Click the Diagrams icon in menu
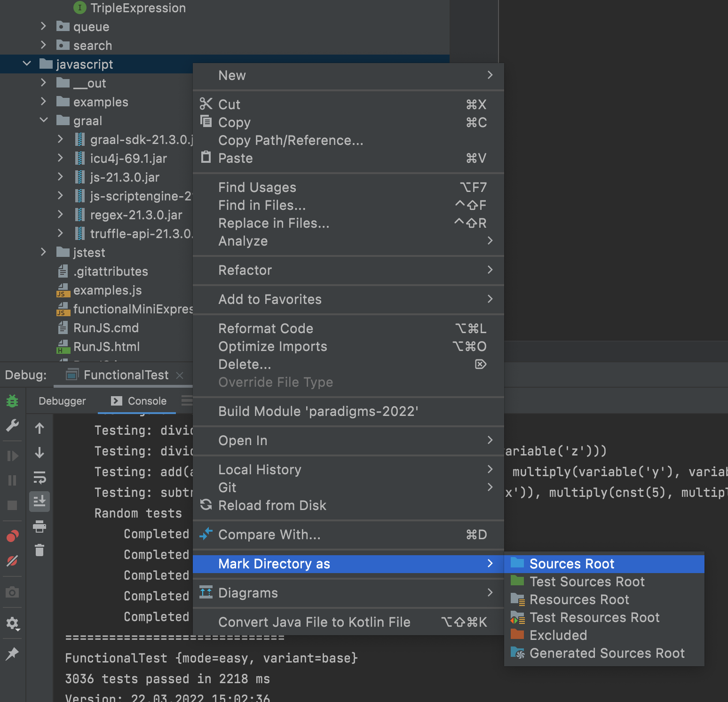 pos(206,592)
